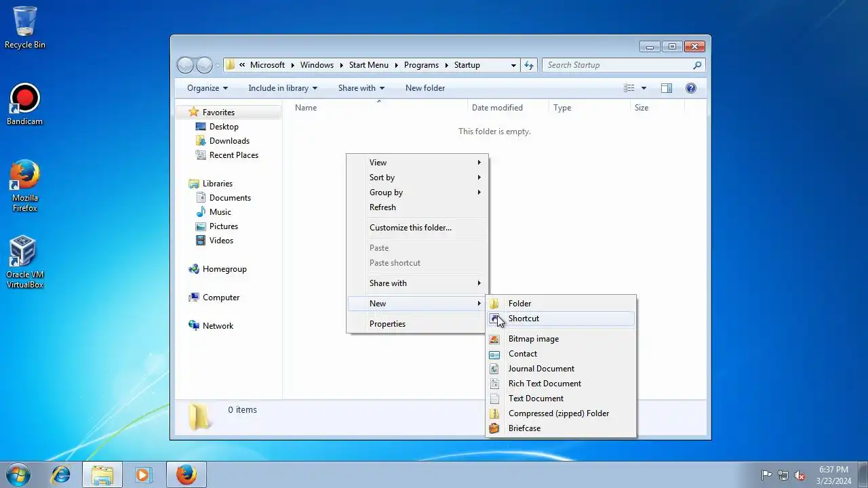Click the search magnifier icon
Screen dimensions: 868x488
click(697, 65)
